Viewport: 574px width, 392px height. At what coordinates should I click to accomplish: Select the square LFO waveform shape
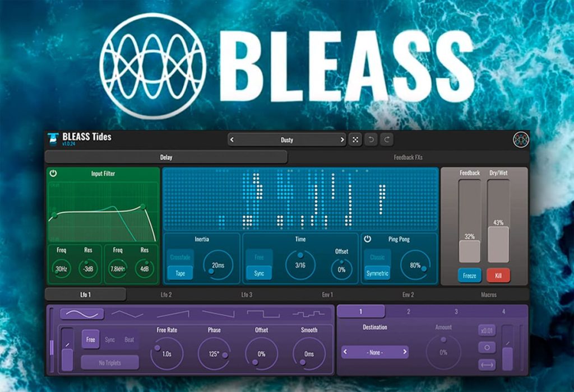click(263, 314)
